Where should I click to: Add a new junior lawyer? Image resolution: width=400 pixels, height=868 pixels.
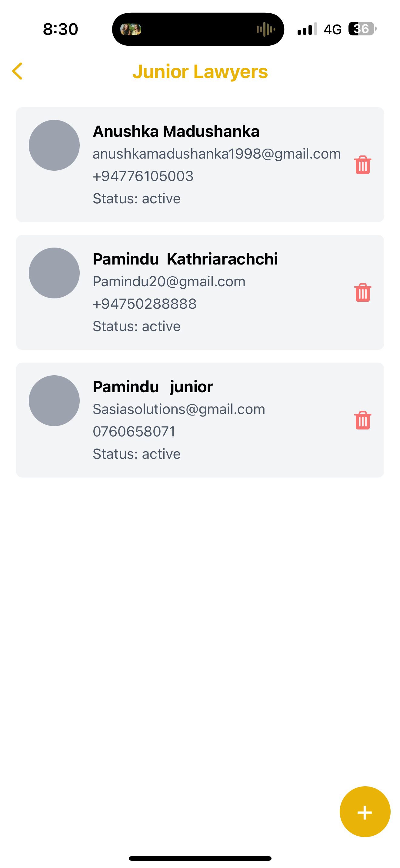[x=365, y=812]
